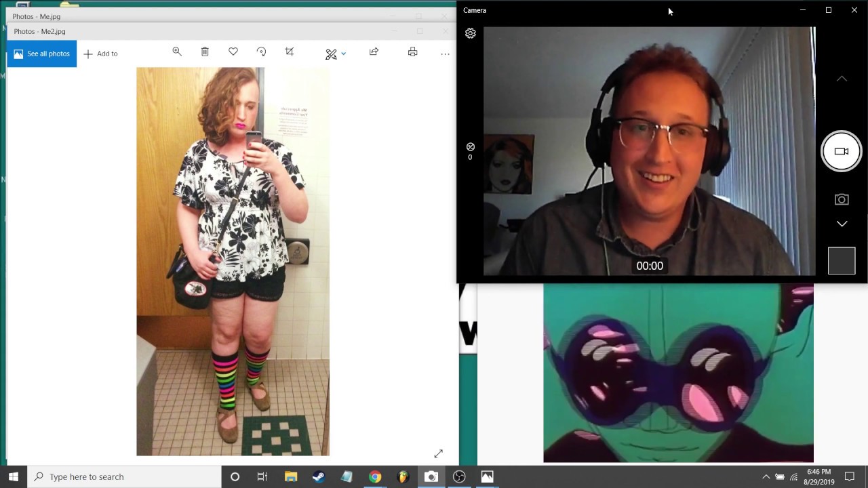Print the photo using printer icon
The height and width of the screenshot is (488, 868).
(412, 52)
